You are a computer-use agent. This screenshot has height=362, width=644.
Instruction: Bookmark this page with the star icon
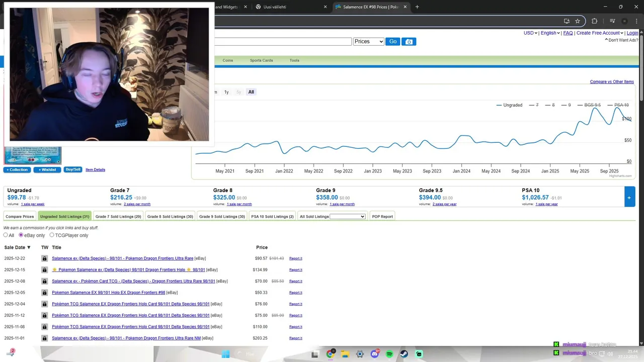(578, 21)
